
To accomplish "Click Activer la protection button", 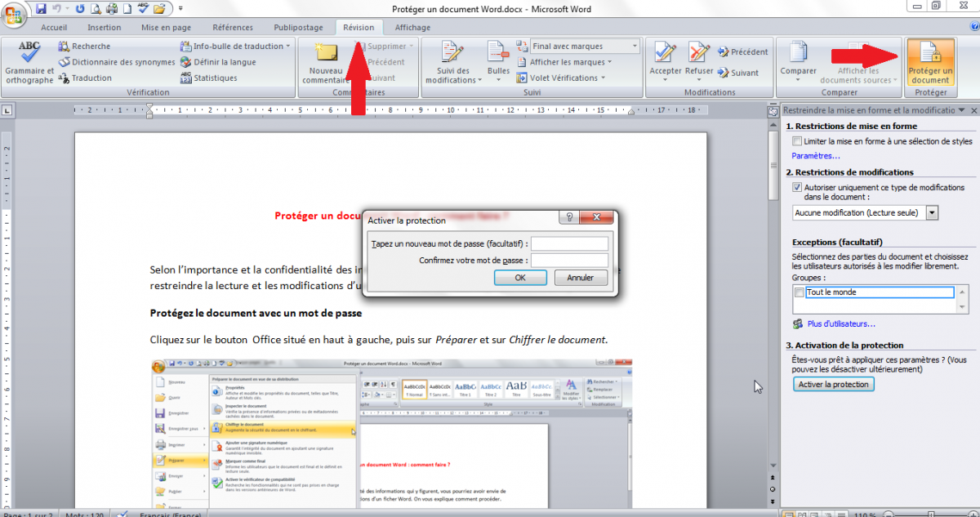I will pos(834,384).
